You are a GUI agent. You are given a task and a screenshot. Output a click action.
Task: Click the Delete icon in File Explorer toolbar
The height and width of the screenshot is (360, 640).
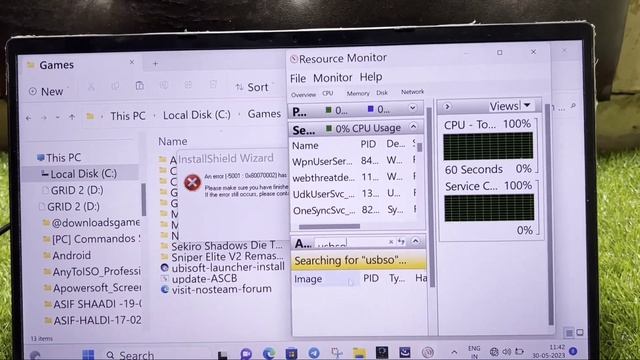tap(213, 84)
